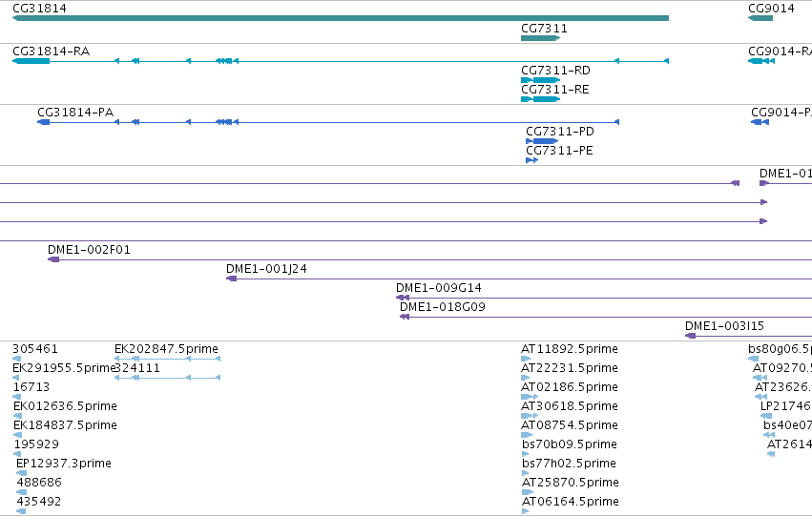
Task: Click the CG31814-PA leftmost coding block
Action: [x=44, y=122]
